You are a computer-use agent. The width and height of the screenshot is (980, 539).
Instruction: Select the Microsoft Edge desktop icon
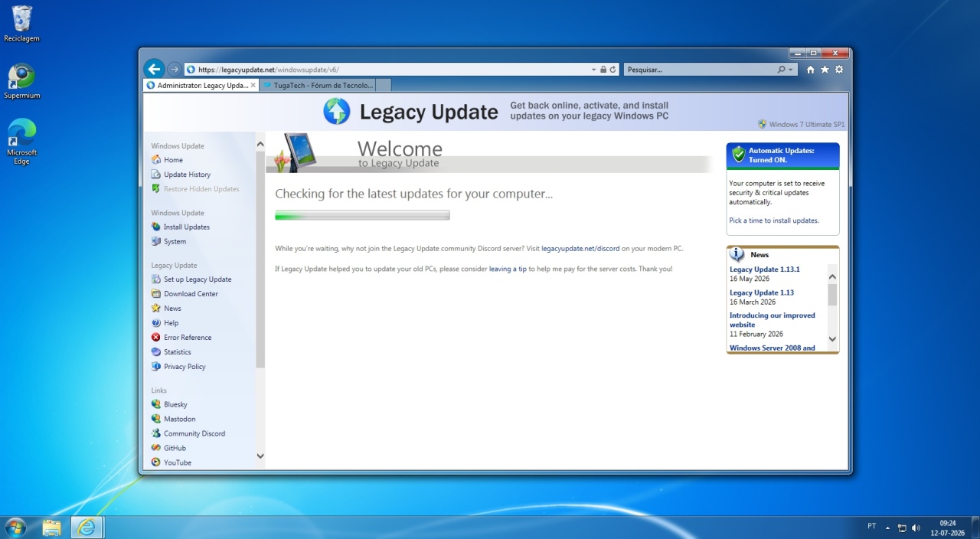pyautogui.click(x=21, y=142)
